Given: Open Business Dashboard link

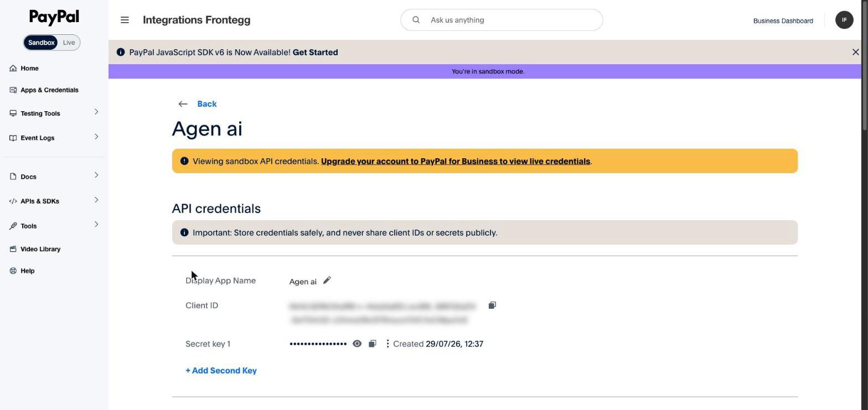Looking at the screenshot, I should tap(783, 20).
